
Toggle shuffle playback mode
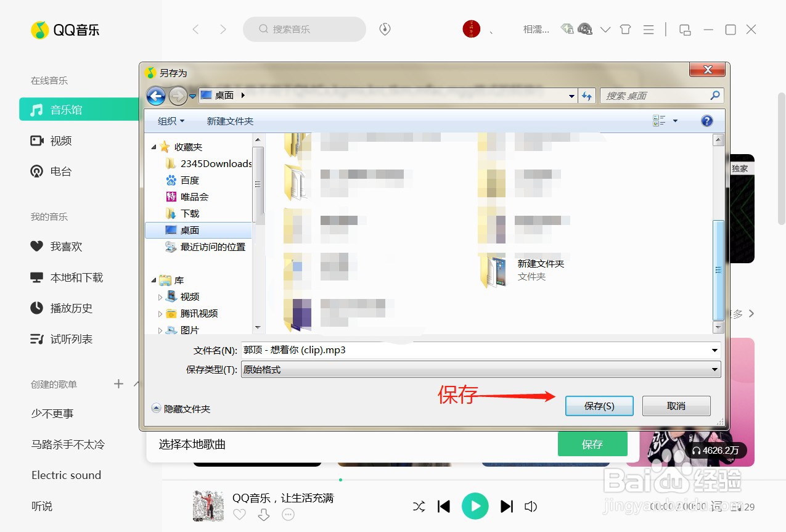(x=419, y=507)
